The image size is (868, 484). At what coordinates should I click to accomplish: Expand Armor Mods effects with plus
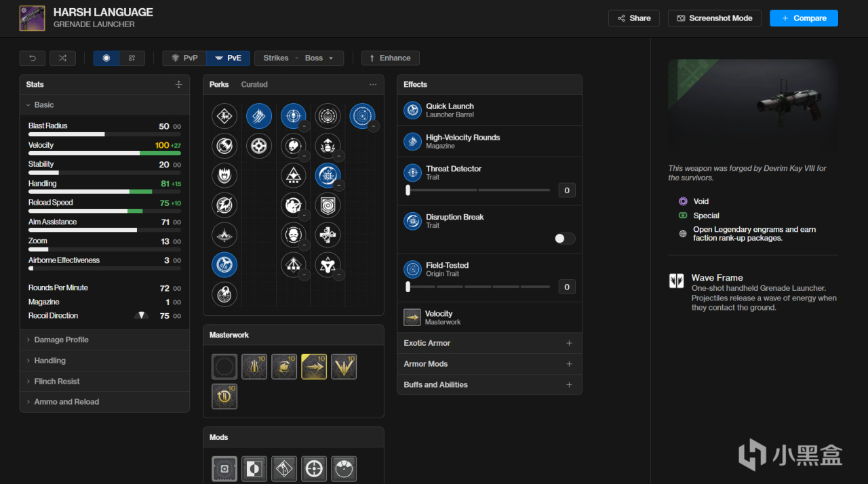[569, 364]
